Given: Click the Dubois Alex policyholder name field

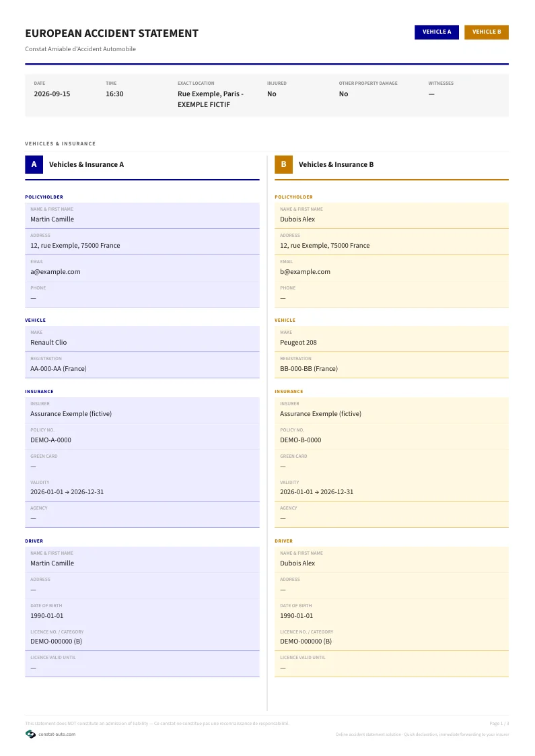Looking at the screenshot, I should click(392, 215).
